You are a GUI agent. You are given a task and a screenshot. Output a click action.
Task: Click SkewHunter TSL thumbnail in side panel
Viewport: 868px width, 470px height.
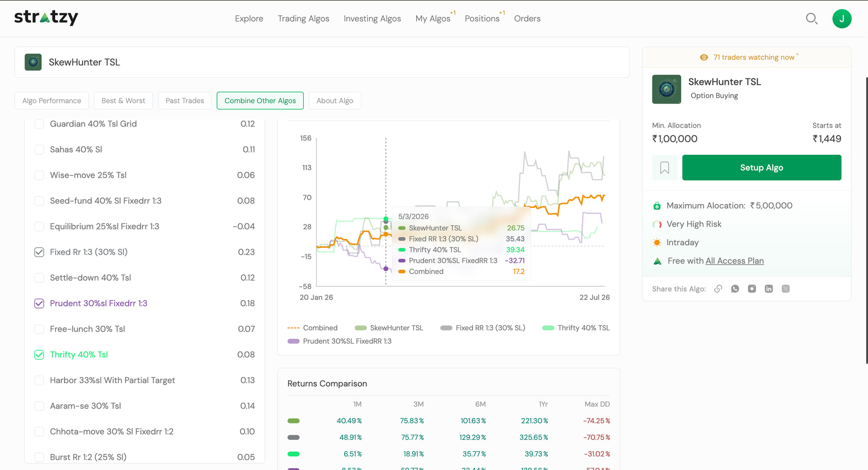point(666,89)
